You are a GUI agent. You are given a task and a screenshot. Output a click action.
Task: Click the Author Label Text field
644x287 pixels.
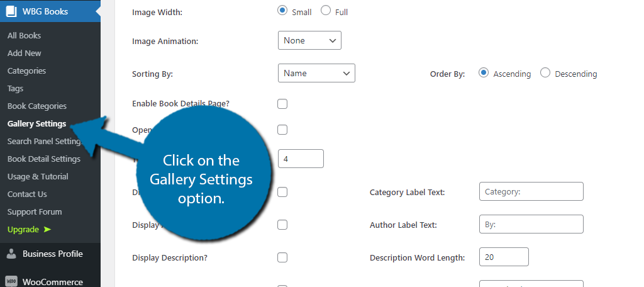tap(531, 224)
